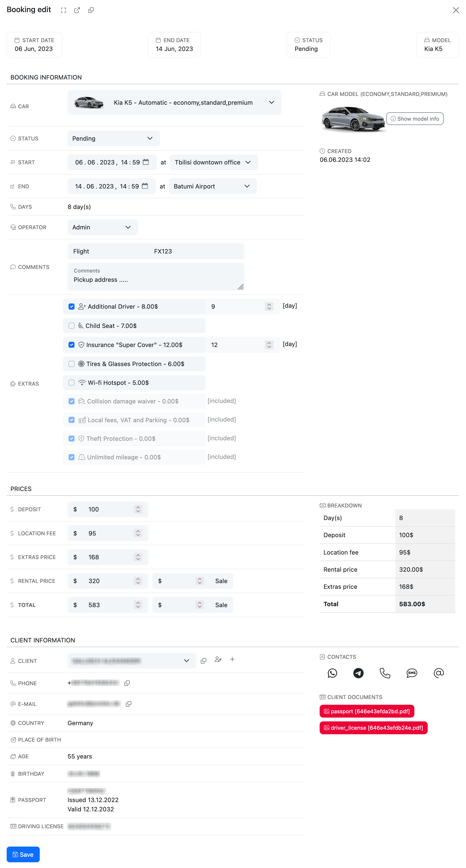Open passport PDF document

367,711
